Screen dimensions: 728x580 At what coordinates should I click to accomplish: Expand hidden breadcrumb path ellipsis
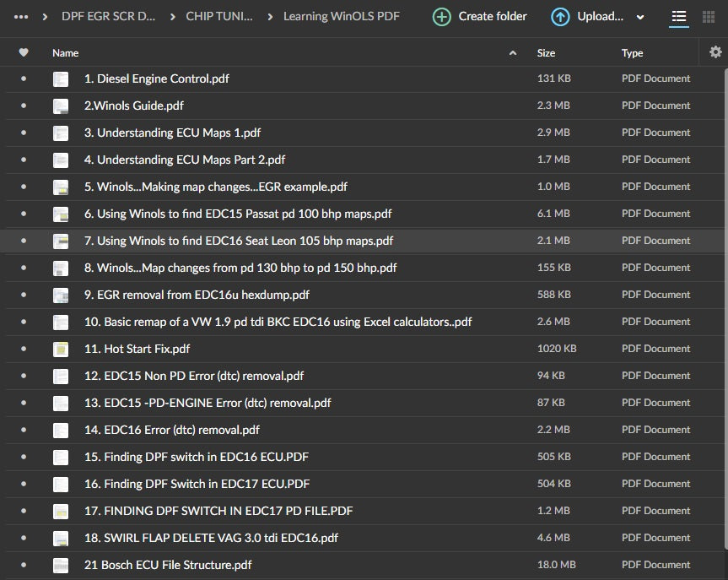tap(21, 17)
